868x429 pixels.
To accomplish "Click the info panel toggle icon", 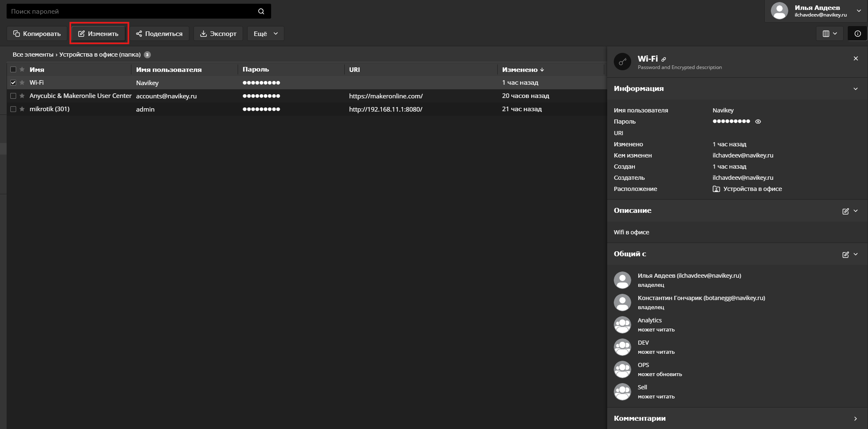I will tap(858, 34).
